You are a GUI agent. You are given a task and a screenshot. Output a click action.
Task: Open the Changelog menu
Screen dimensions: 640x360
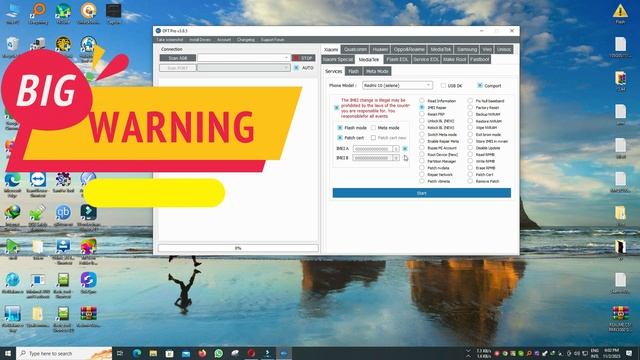[x=246, y=40]
